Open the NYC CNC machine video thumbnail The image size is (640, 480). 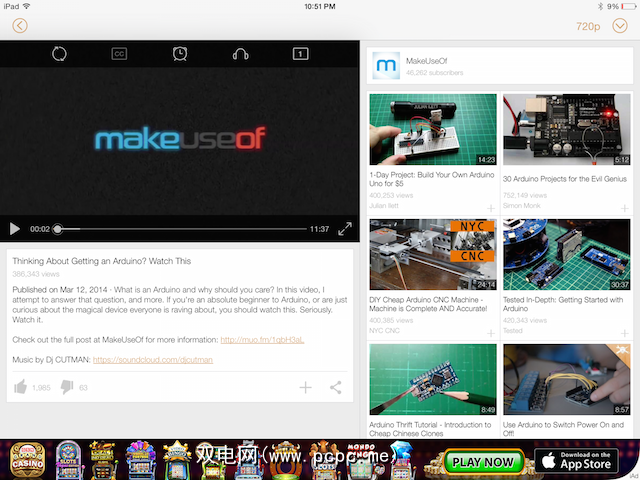coord(433,254)
